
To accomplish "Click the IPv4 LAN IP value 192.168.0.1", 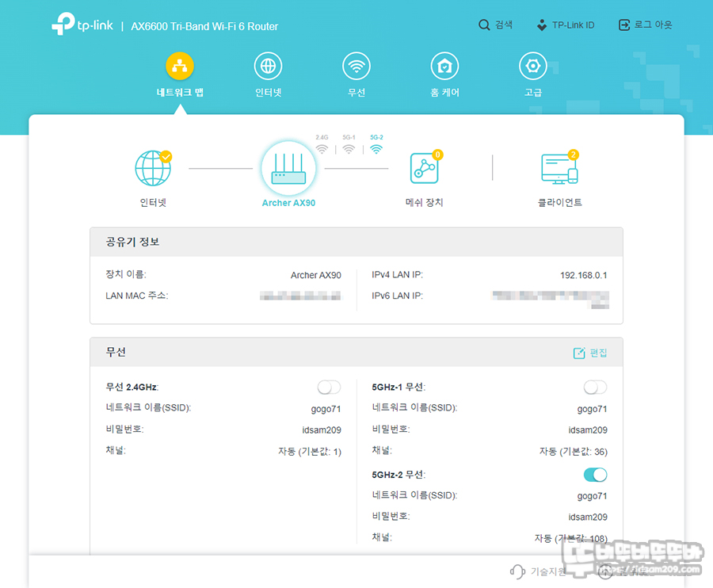I will click(x=583, y=275).
